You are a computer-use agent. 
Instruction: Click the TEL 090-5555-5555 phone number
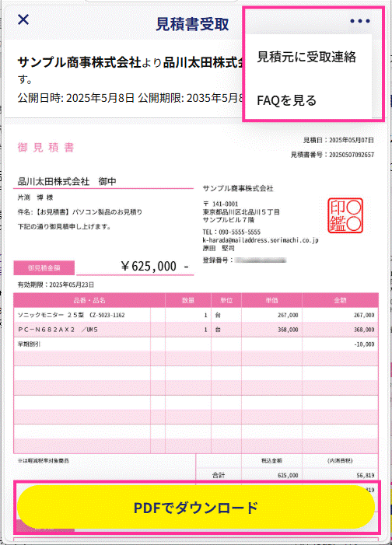tap(232, 232)
